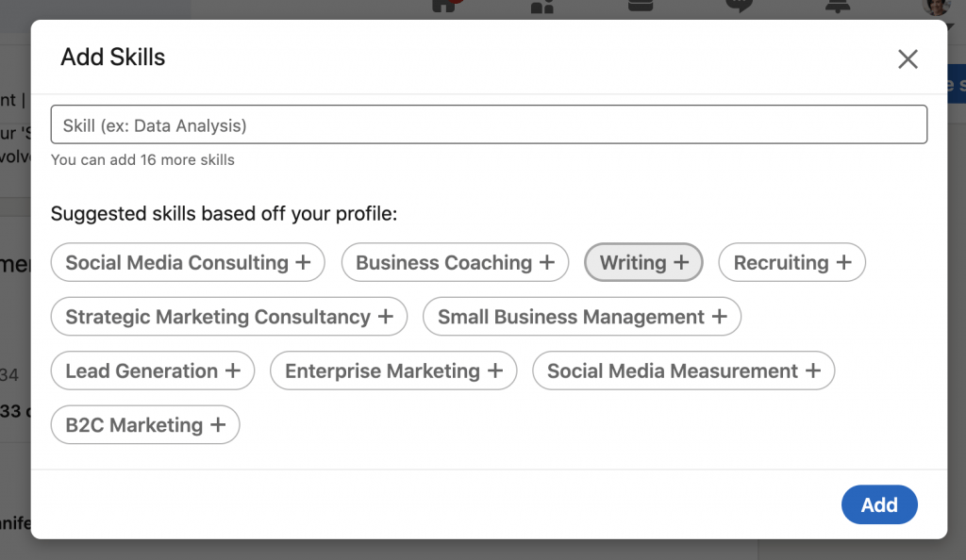
Task: Toggle the selected Writing skill chip off
Action: (x=643, y=262)
